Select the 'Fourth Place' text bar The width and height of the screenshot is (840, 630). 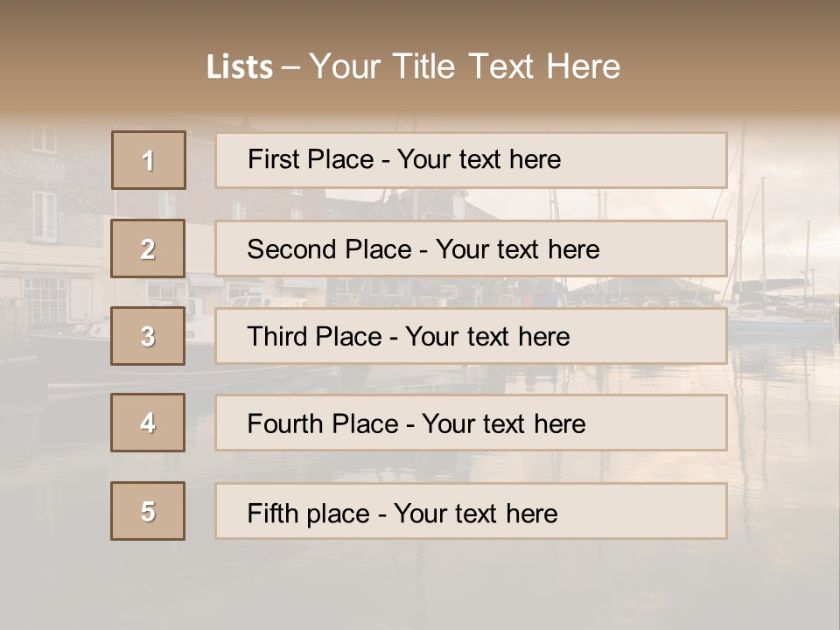[x=471, y=423]
